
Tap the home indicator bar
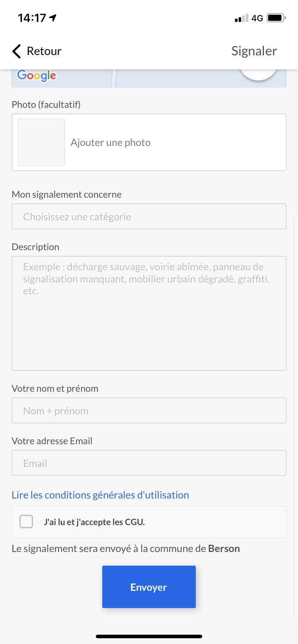(x=149, y=636)
